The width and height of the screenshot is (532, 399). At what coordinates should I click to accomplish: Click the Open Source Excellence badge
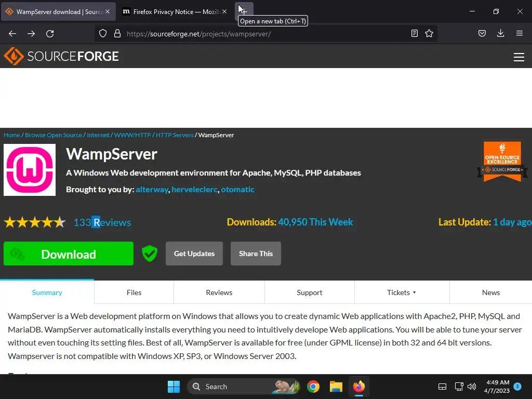pyautogui.click(x=502, y=161)
